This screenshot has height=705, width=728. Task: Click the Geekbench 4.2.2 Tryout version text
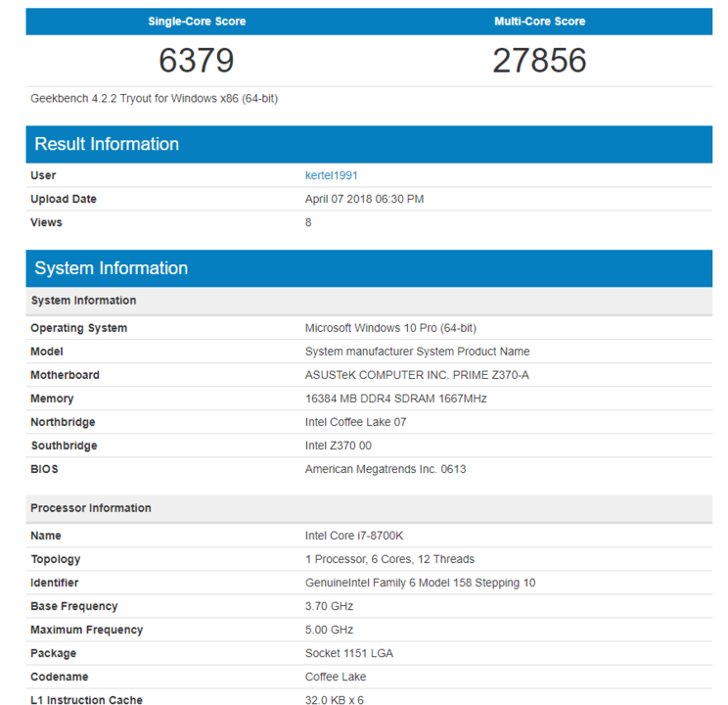155,99
